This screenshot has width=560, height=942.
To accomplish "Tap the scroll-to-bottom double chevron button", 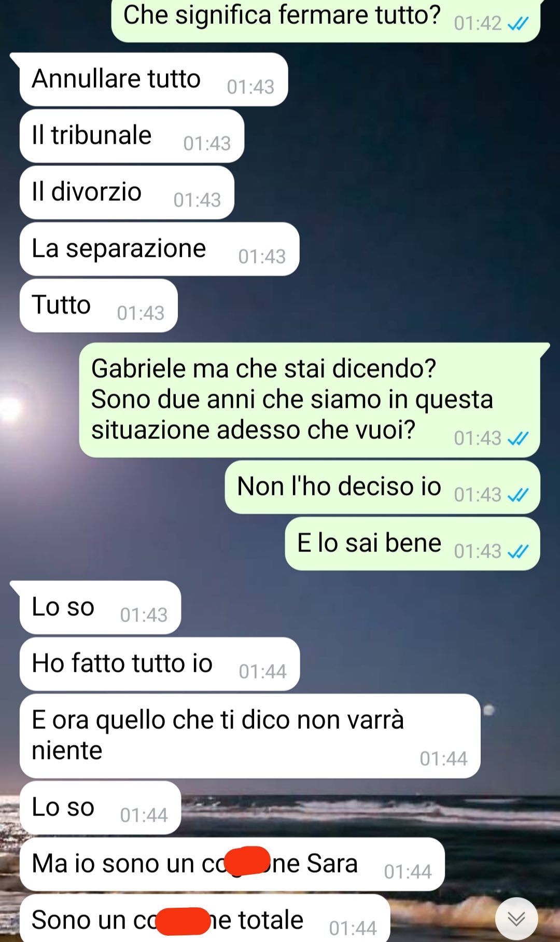I will [x=516, y=919].
